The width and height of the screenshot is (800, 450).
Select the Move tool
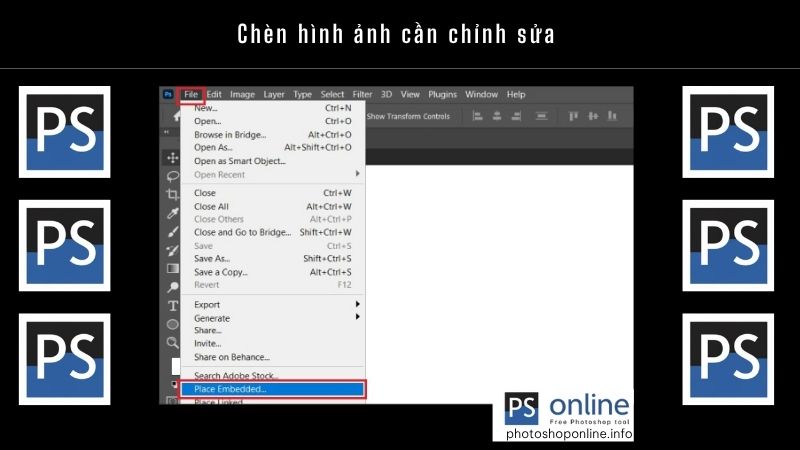172,158
